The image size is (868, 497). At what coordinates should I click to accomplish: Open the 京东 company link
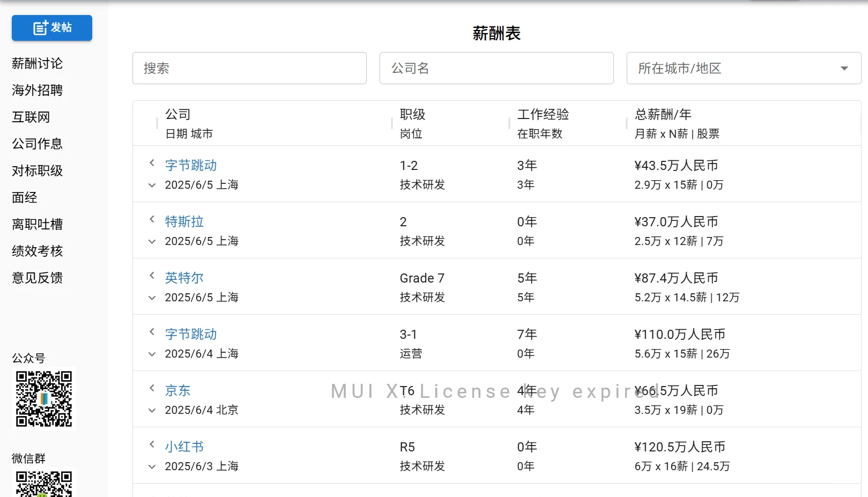point(178,390)
